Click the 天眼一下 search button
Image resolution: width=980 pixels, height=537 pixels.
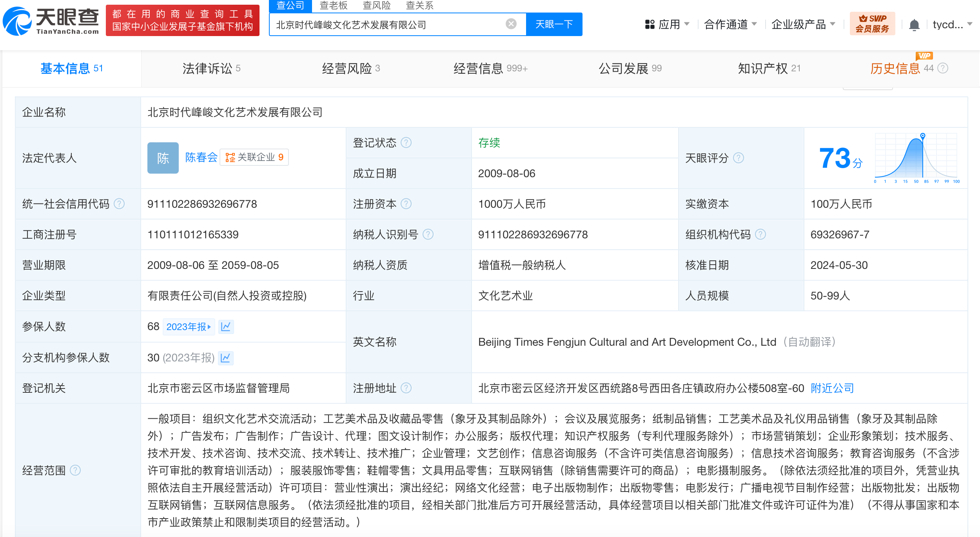(x=554, y=24)
